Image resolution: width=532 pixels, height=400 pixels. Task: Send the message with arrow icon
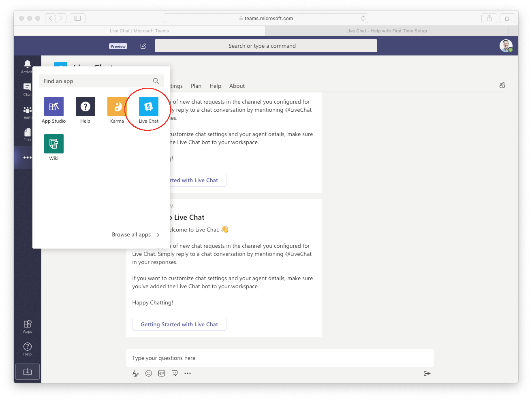coord(427,373)
